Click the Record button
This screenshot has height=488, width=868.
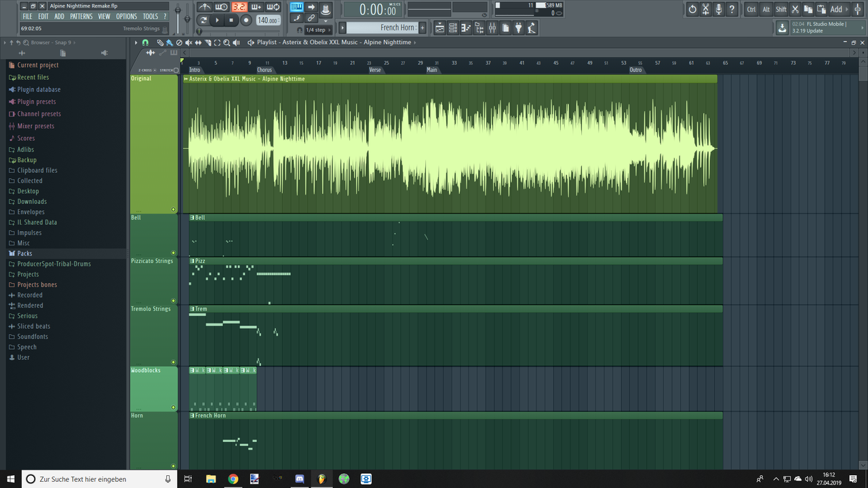[x=245, y=20]
